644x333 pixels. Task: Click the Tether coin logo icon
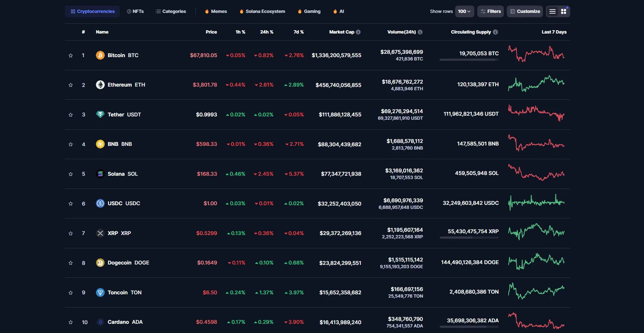click(100, 115)
